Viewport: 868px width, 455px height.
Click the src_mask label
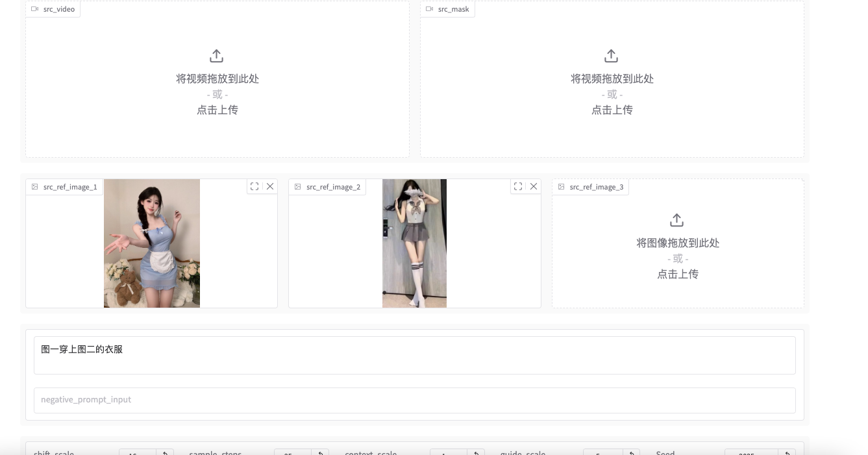click(x=454, y=9)
